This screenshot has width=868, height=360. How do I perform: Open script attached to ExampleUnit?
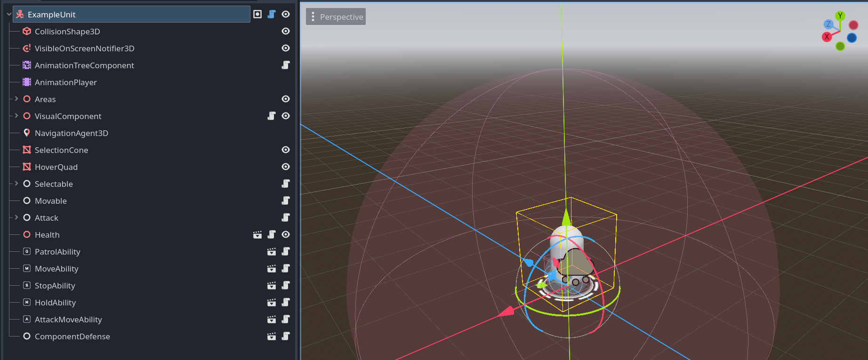tap(272, 14)
